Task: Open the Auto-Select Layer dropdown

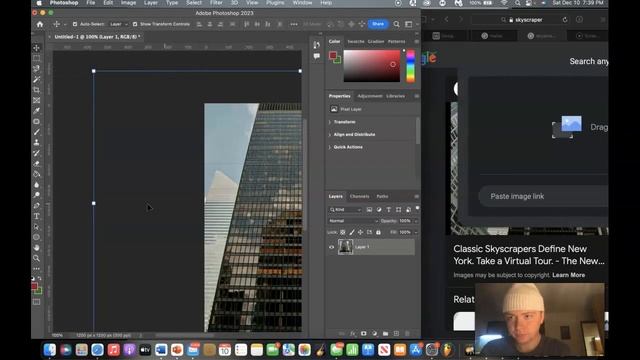Action: point(119,24)
